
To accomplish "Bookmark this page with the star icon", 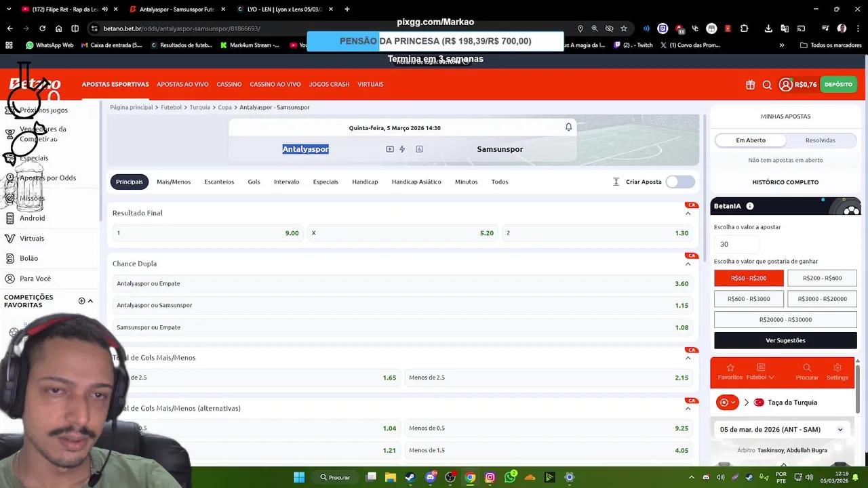I will point(624,28).
